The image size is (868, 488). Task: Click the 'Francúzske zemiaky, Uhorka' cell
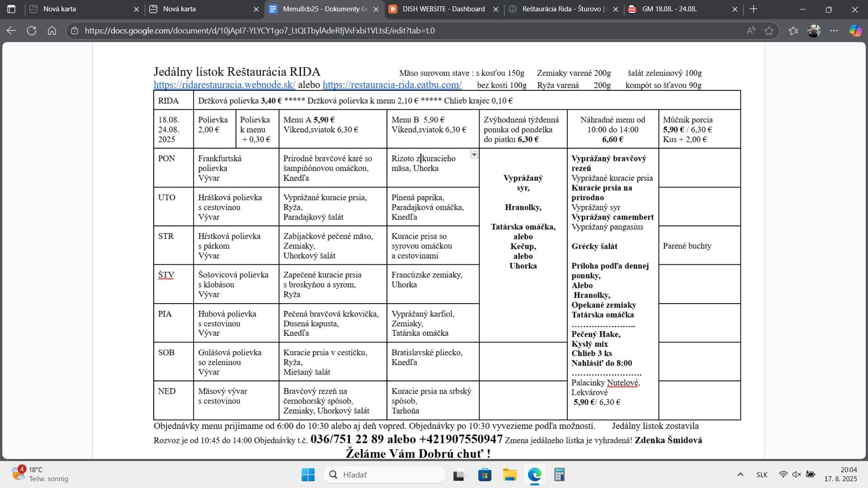tap(433, 284)
